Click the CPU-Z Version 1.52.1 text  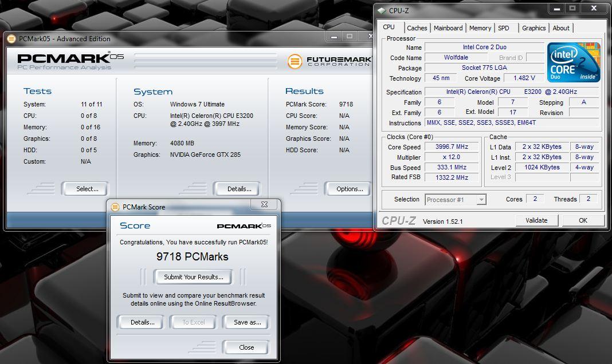(442, 221)
